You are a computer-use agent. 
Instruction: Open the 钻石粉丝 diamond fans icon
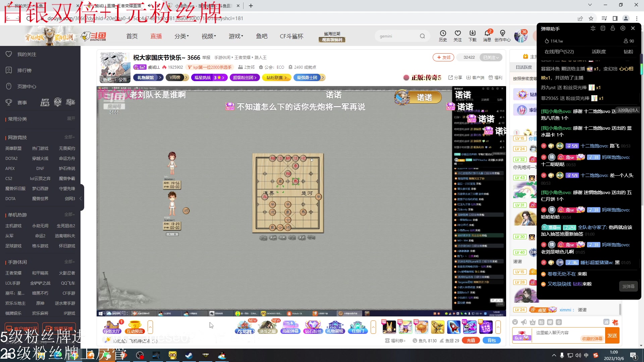(313, 327)
